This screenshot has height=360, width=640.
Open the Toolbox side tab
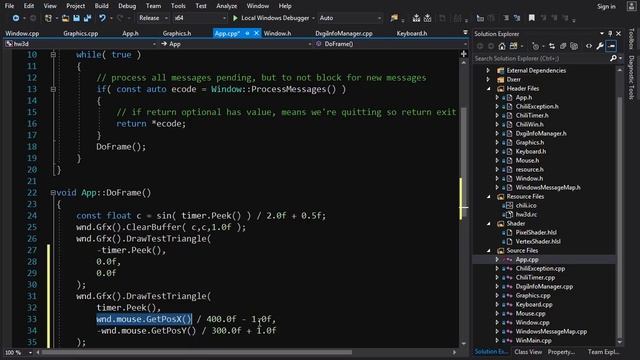pos(631,39)
